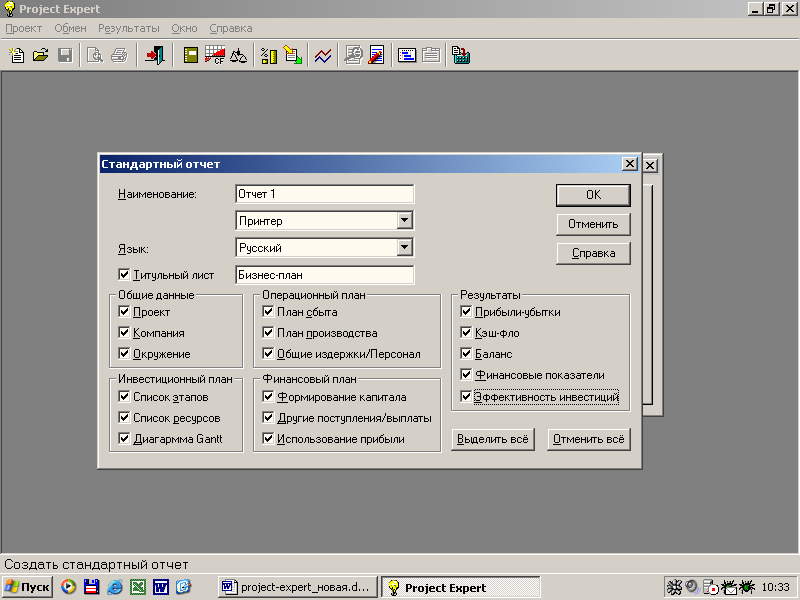Launch Internet Explorer from quick launch
Screen dimensions: 800x600
[115, 587]
